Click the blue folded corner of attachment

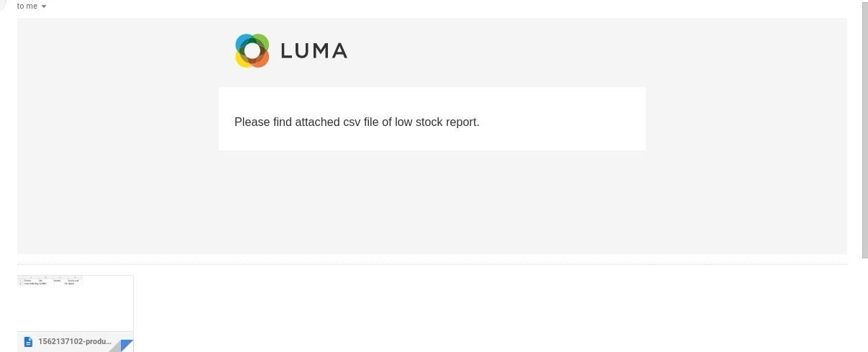coord(126,346)
